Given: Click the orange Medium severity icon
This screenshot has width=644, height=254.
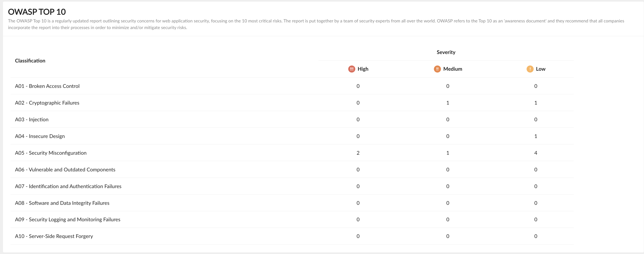Looking at the screenshot, I should (x=437, y=69).
